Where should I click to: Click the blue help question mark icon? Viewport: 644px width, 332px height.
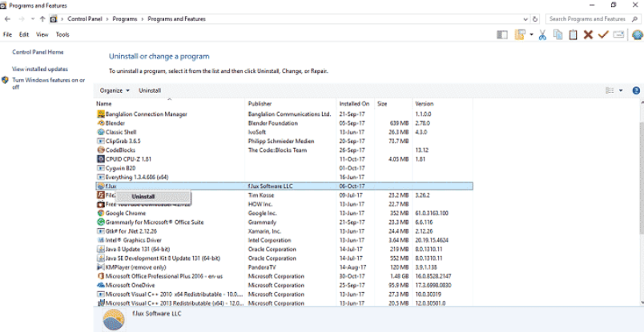coord(634,90)
